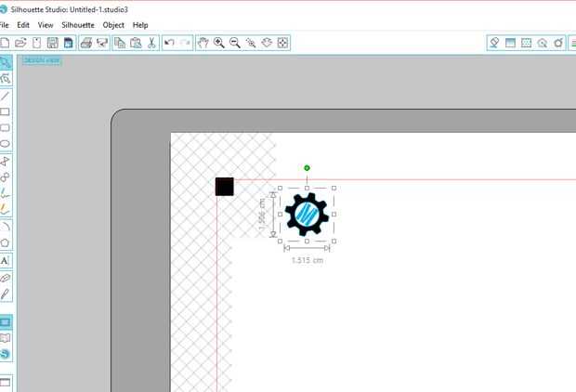
Task: Open the Edit menu
Action: [23, 25]
